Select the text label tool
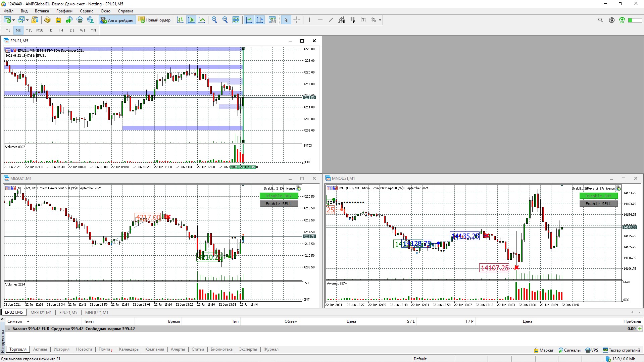Screen dimensions: 644x362 [363, 20]
